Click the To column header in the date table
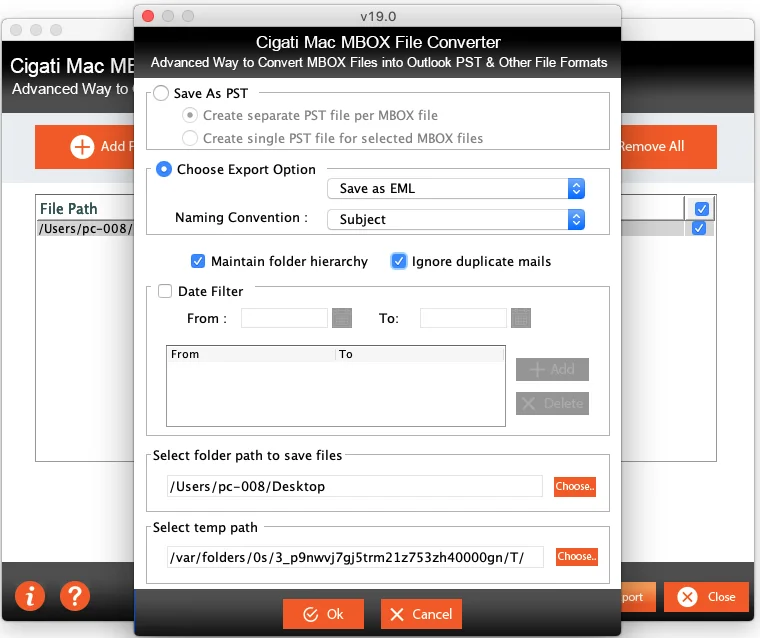760x638 pixels. [x=420, y=354]
